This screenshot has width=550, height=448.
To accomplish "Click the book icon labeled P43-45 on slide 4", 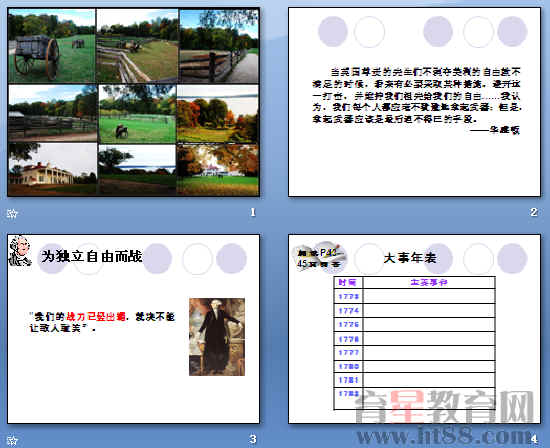I will tap(320, 257).
